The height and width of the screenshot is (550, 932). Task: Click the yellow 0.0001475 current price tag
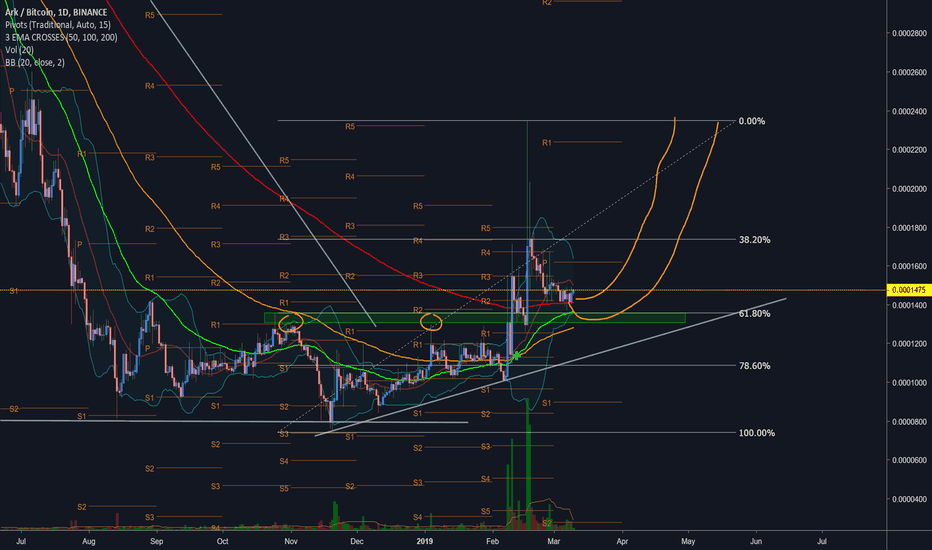[x=907, y=290]
